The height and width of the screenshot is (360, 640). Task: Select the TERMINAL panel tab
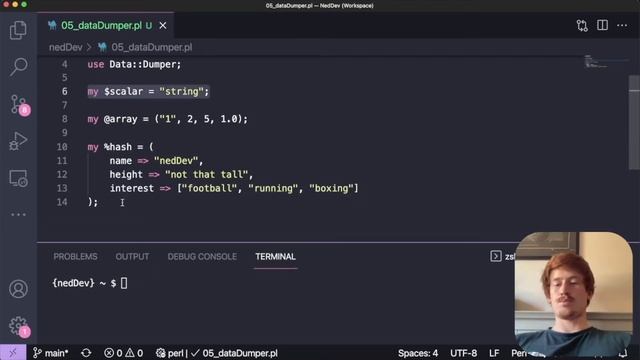276,257
